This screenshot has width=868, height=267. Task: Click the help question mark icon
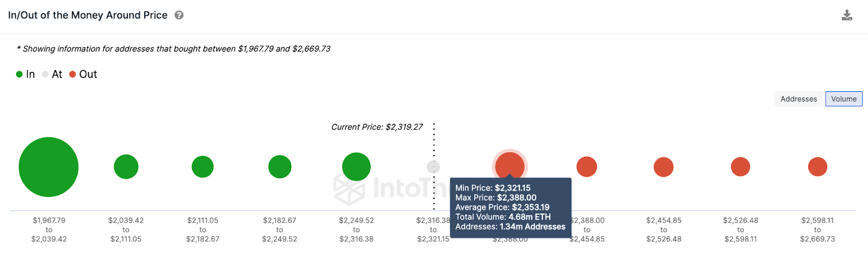tap(179, 15)
